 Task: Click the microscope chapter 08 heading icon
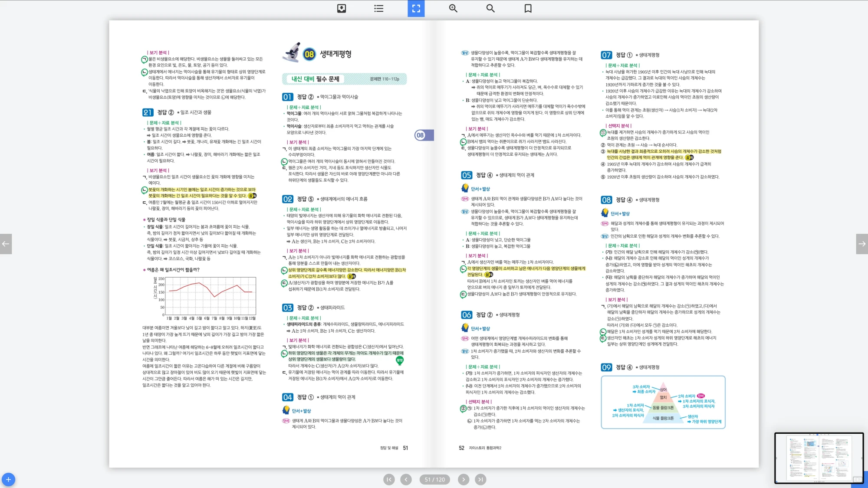tap(292, 53)
